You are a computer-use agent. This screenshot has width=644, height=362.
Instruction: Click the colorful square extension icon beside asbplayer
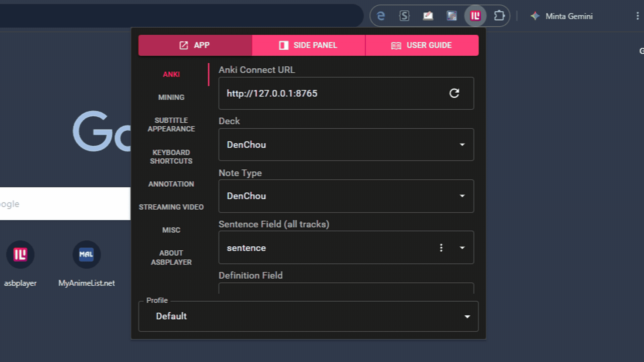452,16
